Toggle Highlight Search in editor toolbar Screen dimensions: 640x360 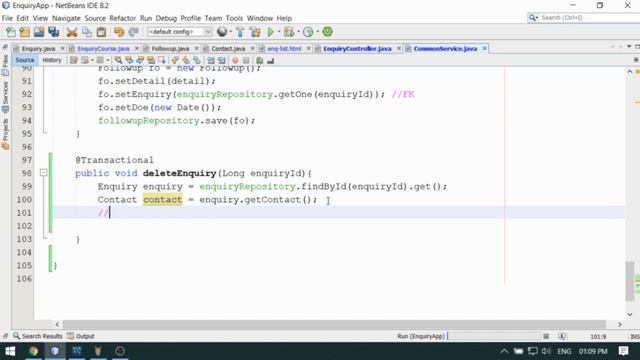(x=151, y=60)
